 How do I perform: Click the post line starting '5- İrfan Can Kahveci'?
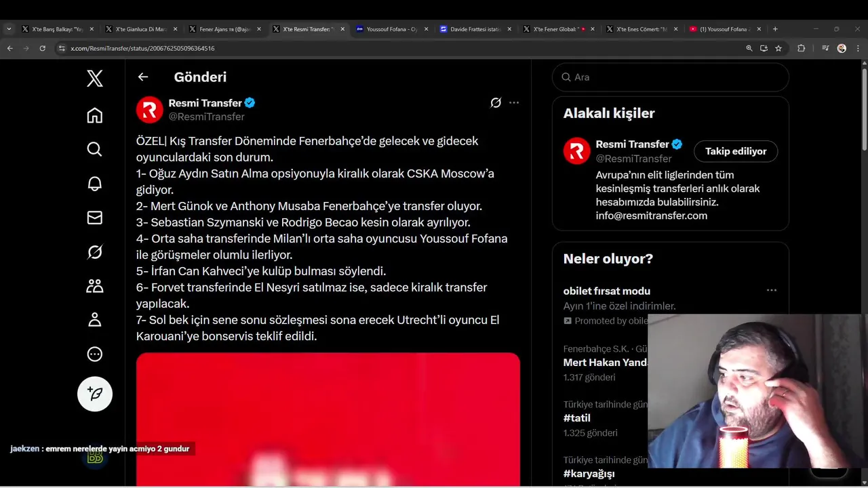(261, 271)
